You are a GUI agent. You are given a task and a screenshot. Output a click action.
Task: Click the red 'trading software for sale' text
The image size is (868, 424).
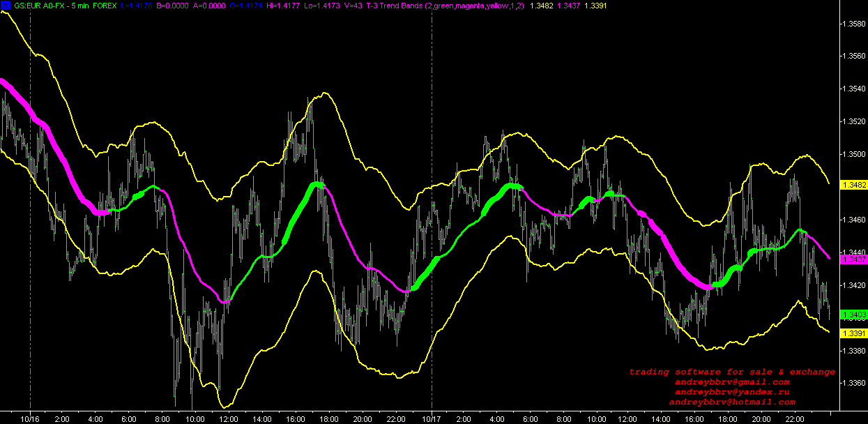(732, 372)
